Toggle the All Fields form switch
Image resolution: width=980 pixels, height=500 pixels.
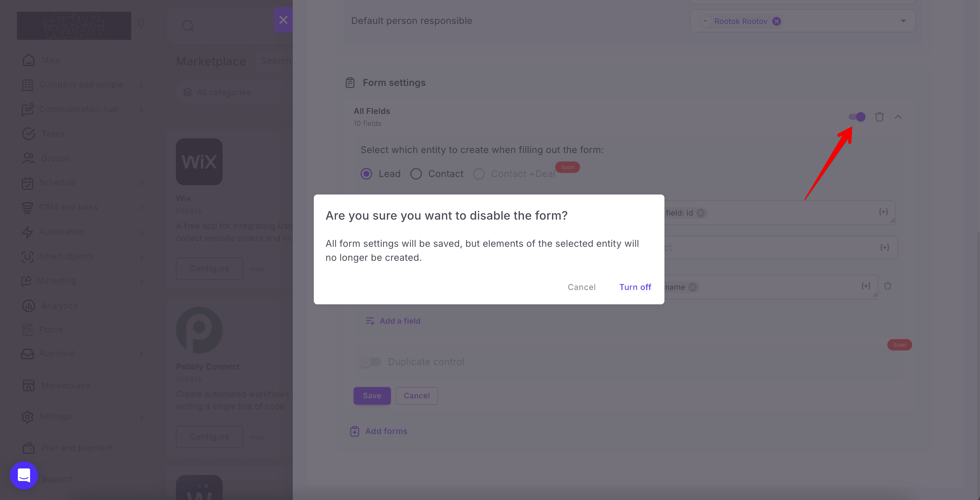coord(857,117)
